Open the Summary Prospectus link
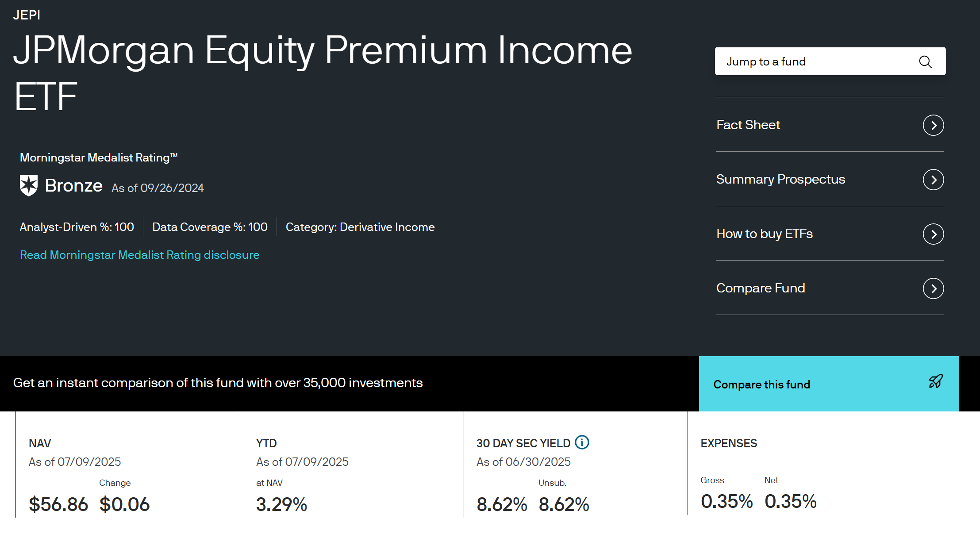980x534 pixels. click(x=780, y=179)
